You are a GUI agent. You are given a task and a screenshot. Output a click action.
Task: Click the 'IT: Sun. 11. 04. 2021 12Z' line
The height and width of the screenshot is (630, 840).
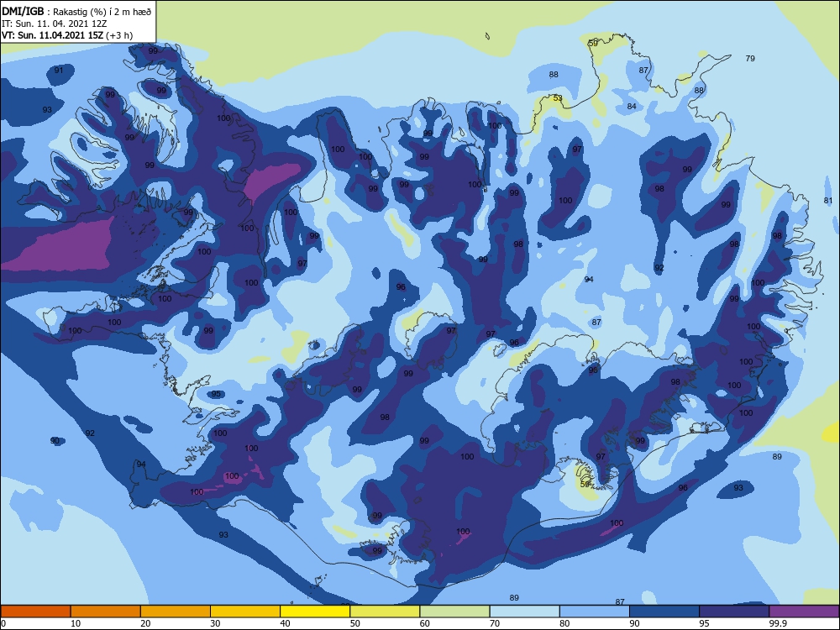pos(54,24)
